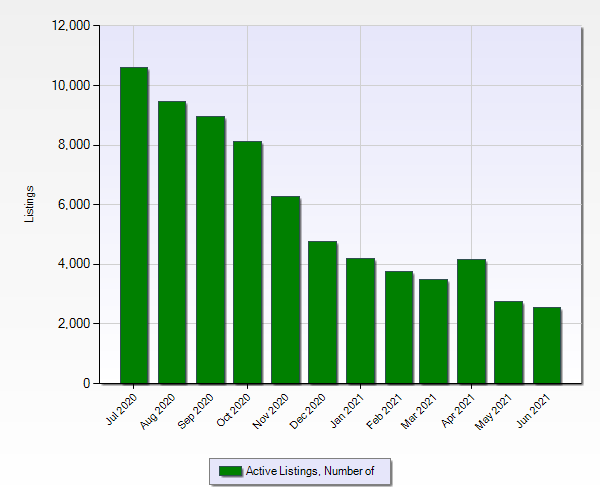Select the May 2021 bar

(508, 342)
